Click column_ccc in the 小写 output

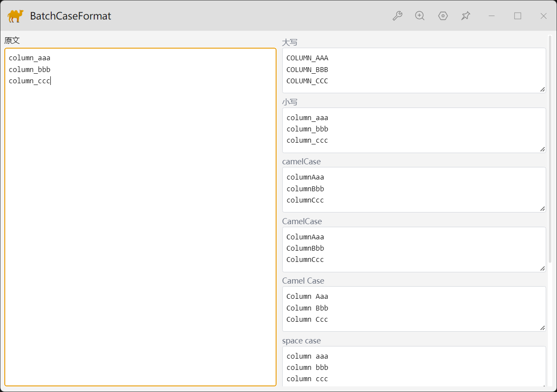tap(307, 140)
